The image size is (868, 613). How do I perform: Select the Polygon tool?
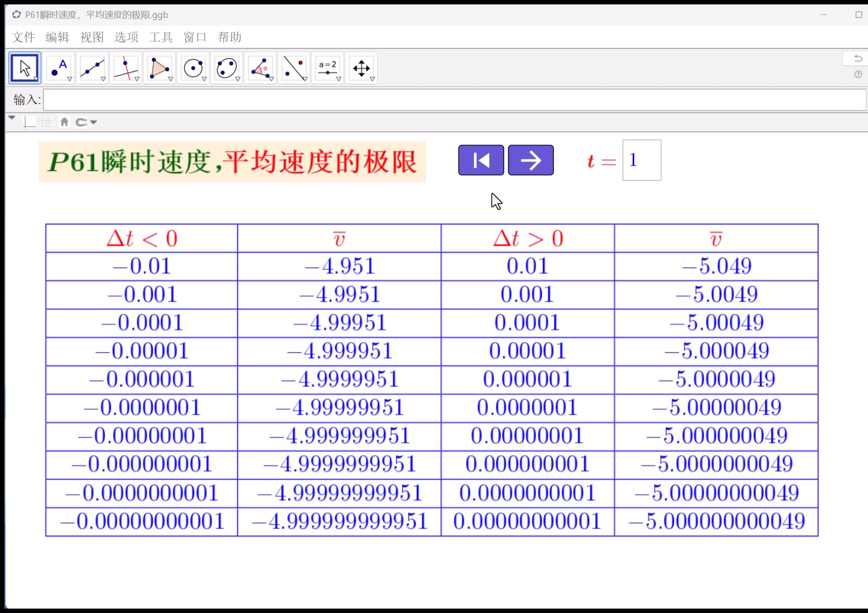159,68
